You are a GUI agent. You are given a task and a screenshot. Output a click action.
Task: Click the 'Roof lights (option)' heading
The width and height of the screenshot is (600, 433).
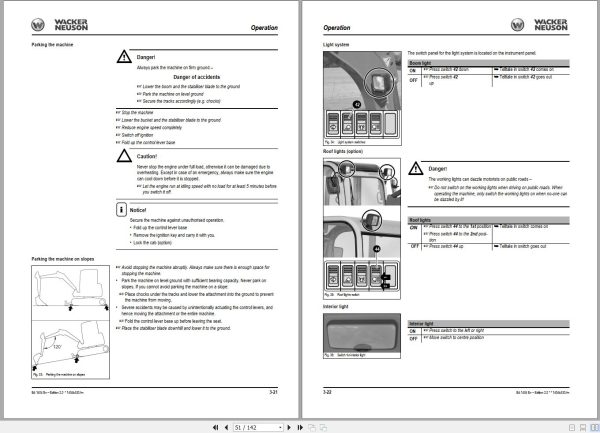click(x=343, y=151)
